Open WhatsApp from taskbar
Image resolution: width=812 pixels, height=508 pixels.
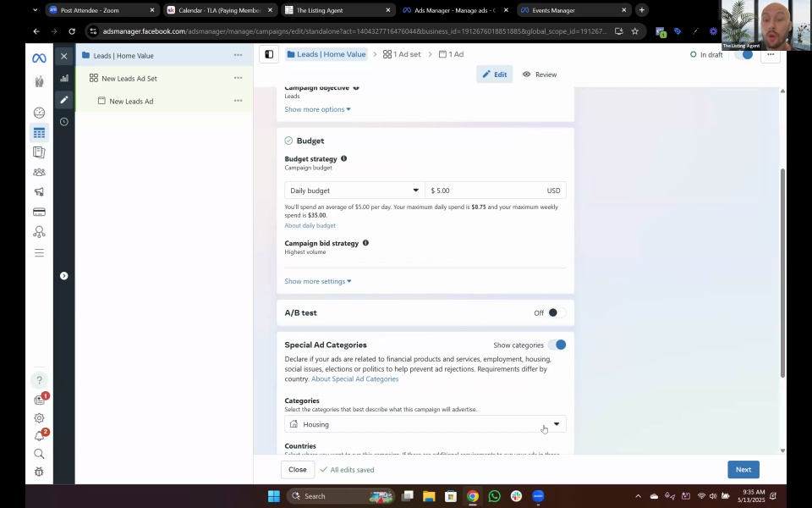495,496
